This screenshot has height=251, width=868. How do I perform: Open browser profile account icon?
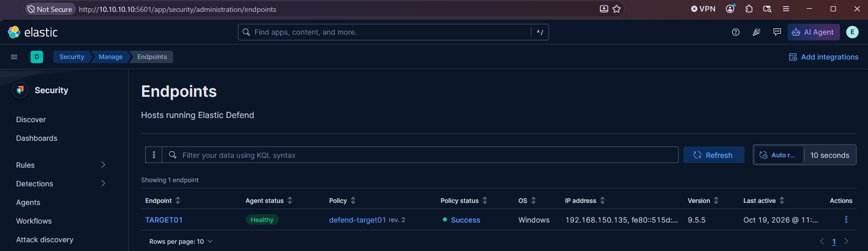point(730,9)
